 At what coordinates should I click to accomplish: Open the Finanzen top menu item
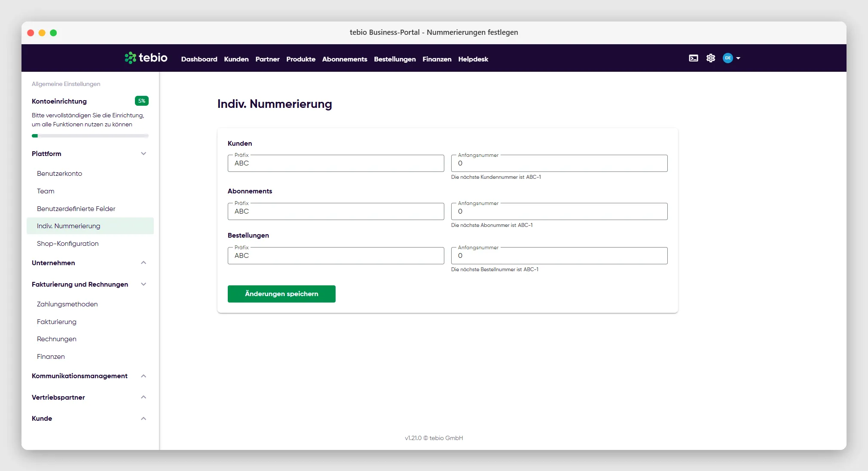point(437,59)
